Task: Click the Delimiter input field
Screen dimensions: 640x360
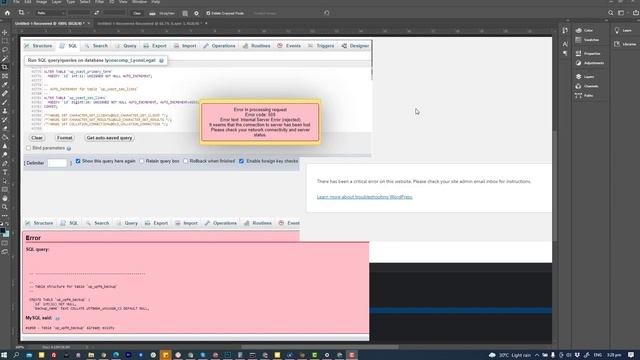Action: click(x=57, y=163)
